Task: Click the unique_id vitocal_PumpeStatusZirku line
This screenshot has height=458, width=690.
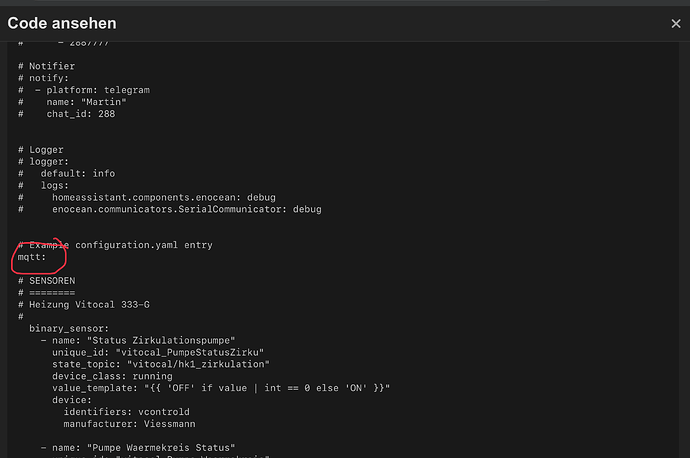Action: coord(158,352)
